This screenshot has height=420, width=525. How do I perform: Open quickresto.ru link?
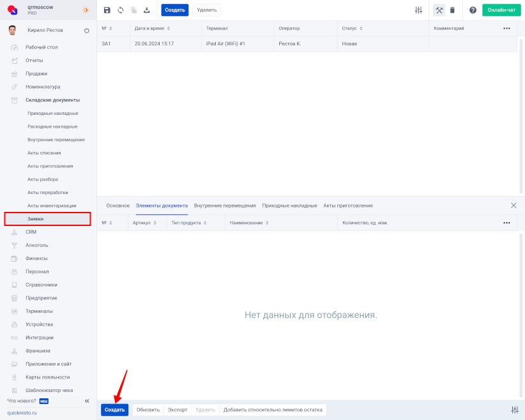pos(22,413)
